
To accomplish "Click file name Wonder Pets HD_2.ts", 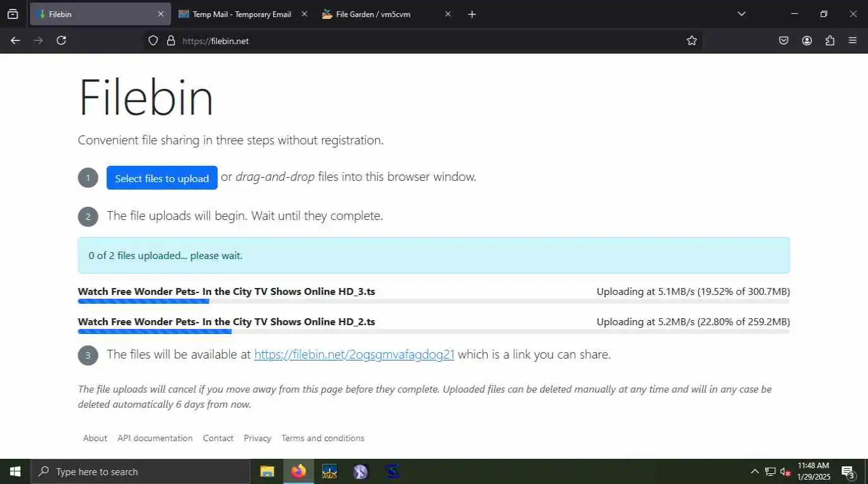I will (226, 321).
